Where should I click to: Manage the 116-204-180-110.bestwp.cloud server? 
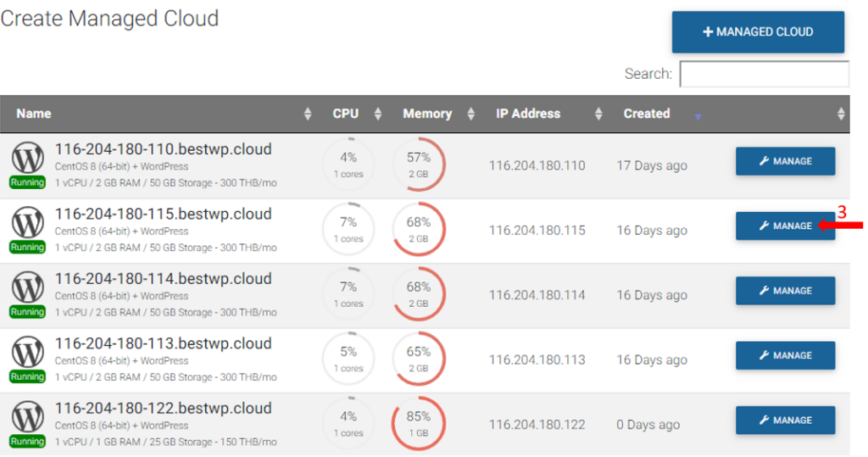[785, 161]
